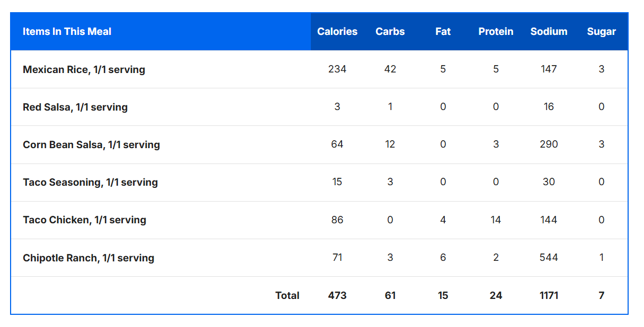Viewport: 644px width, 327px height.
Task: Click the Sodium column header
Action: tap(549, 32)
